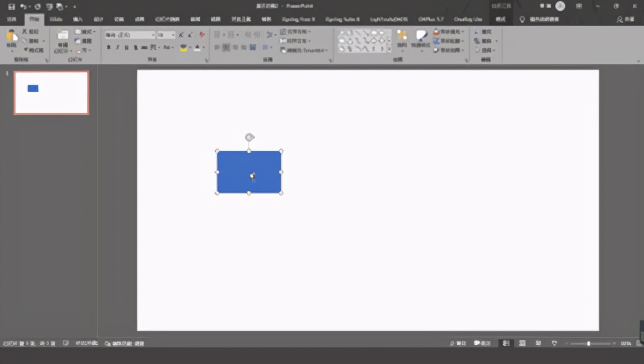The image size is (644, 364).
Task: Switch to the Design tab
Action: [x=98, y=19]
